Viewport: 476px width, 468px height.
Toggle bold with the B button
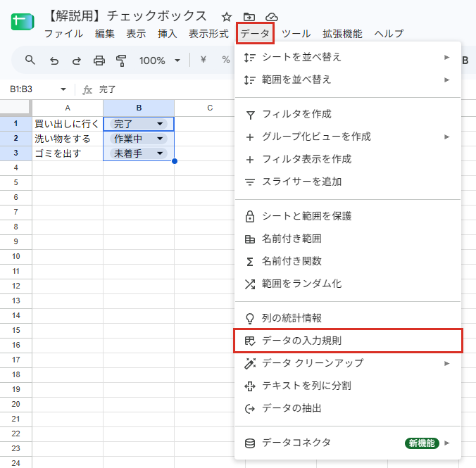(x=465, y=61)
